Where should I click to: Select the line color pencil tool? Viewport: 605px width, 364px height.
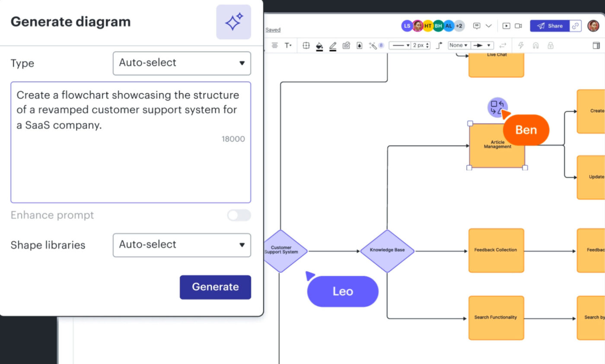[332, 45]
